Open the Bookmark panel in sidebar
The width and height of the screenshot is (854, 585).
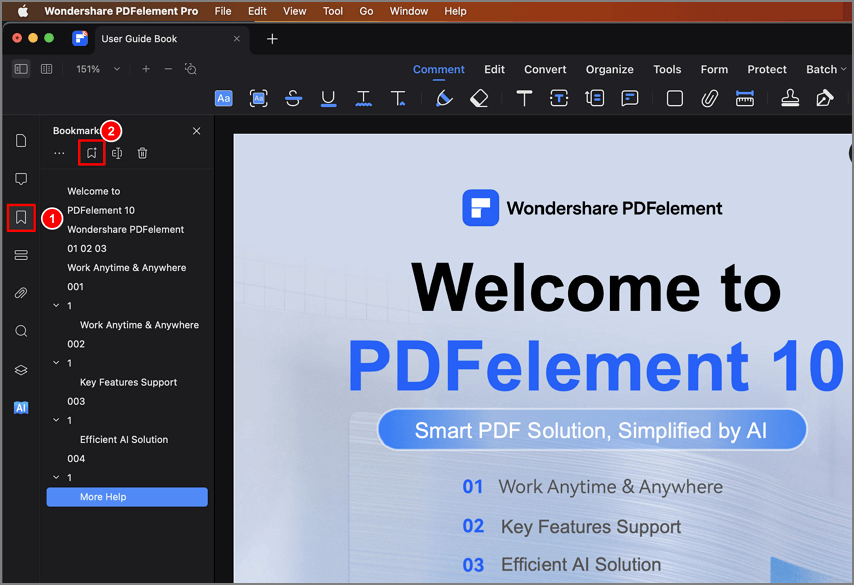21,217
